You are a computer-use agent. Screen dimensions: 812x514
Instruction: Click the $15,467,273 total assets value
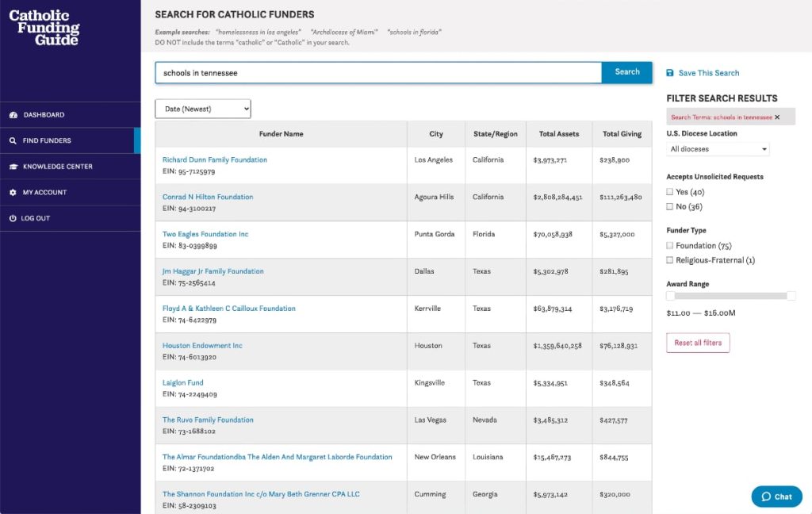click(x=552, y=458)
